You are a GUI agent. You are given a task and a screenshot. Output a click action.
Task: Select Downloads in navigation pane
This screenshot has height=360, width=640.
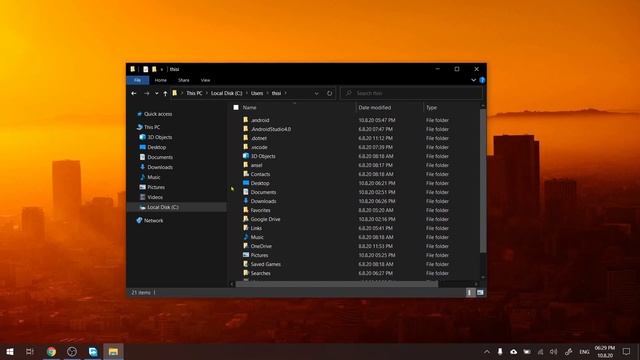[x=160, y=167]
